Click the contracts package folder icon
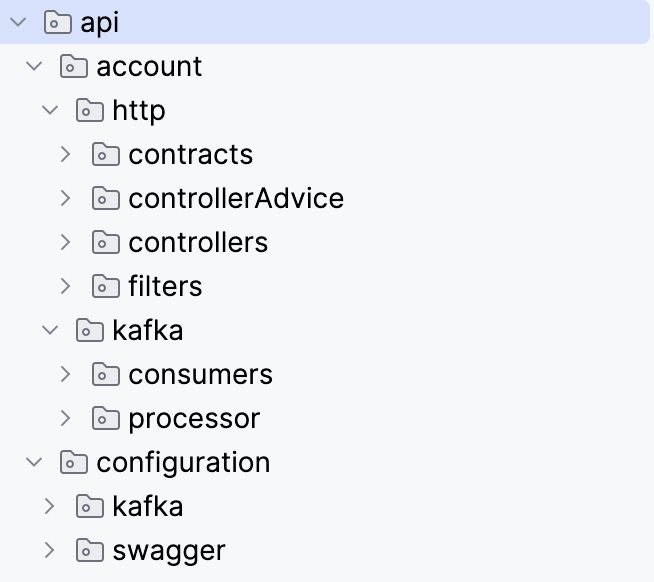This screenshot has height=582, width=654. (106, 155)
